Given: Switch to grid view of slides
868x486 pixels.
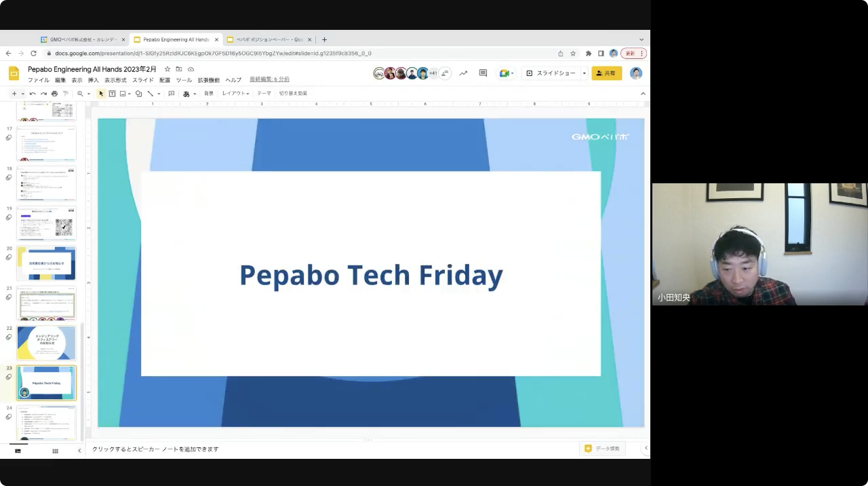Looking at the screenshot, I should (x=55, y=451).
